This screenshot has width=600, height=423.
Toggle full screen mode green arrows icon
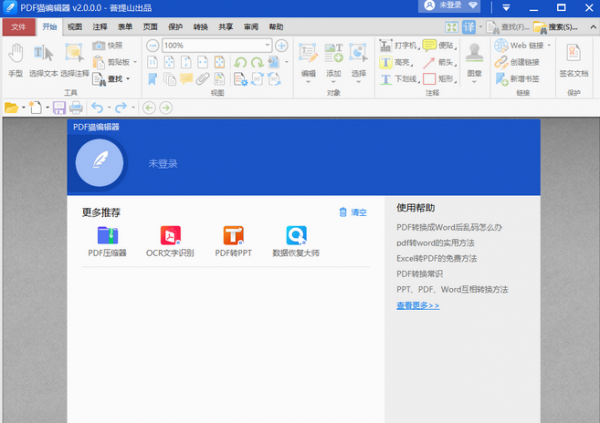click(452, 27)
